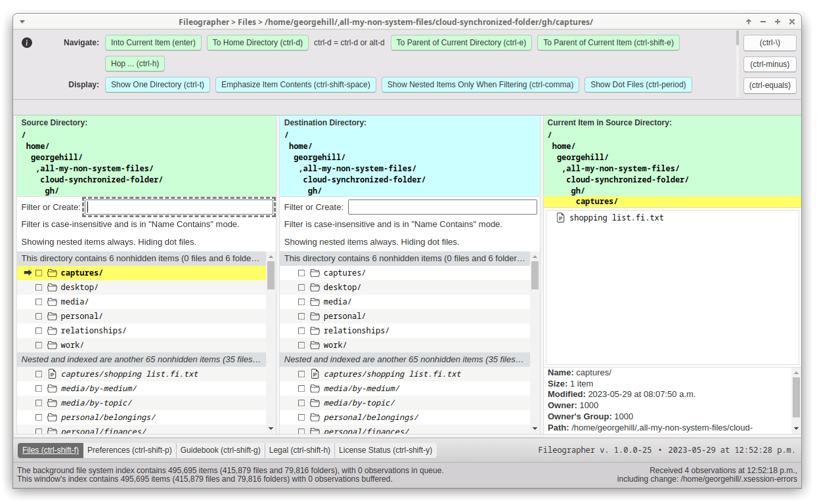Image resolution: width=817 pixels, height=504 pixels.
Task: Check the personal/ checkbox in the Source list
Action: click(x=39, y=316)
